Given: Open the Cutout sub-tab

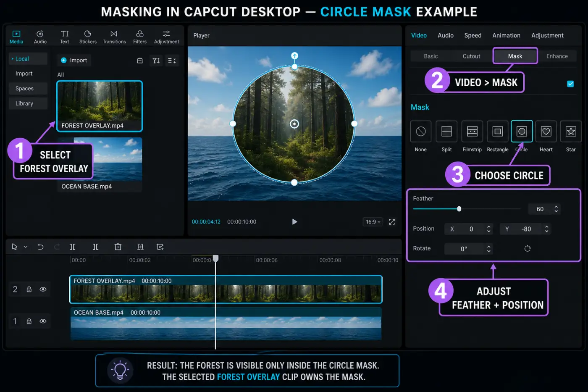Looking at the screenshot, I should [x=471, y=56].
